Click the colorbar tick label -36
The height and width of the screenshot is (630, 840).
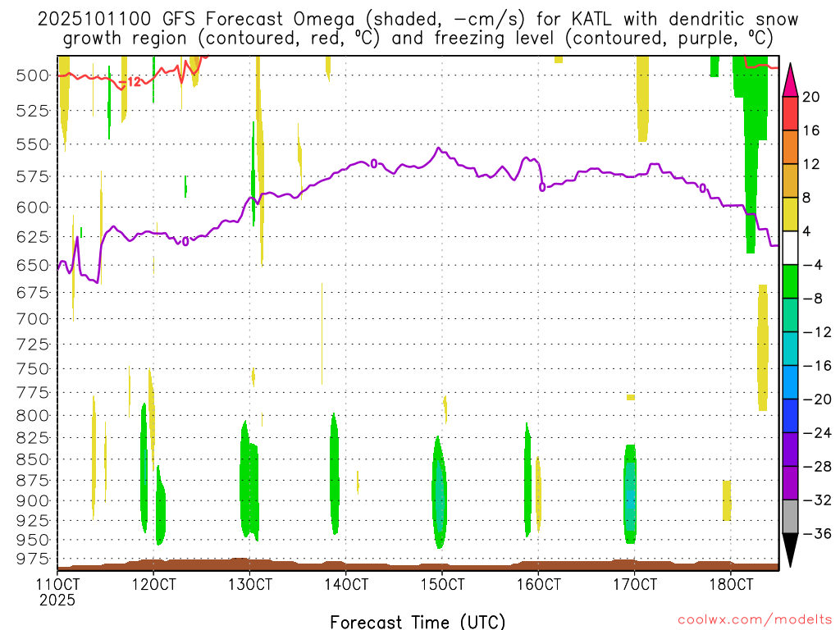coord(817,533)
